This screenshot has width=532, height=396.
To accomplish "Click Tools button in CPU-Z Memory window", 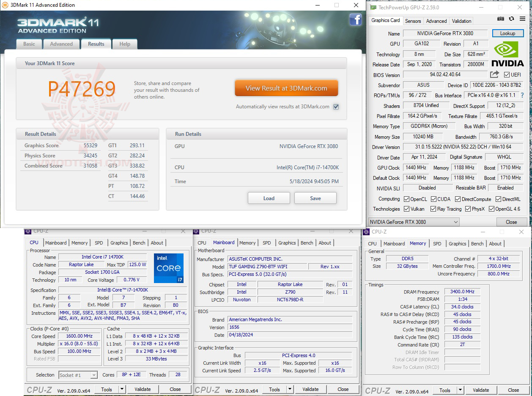I will [x=444, y=390].
